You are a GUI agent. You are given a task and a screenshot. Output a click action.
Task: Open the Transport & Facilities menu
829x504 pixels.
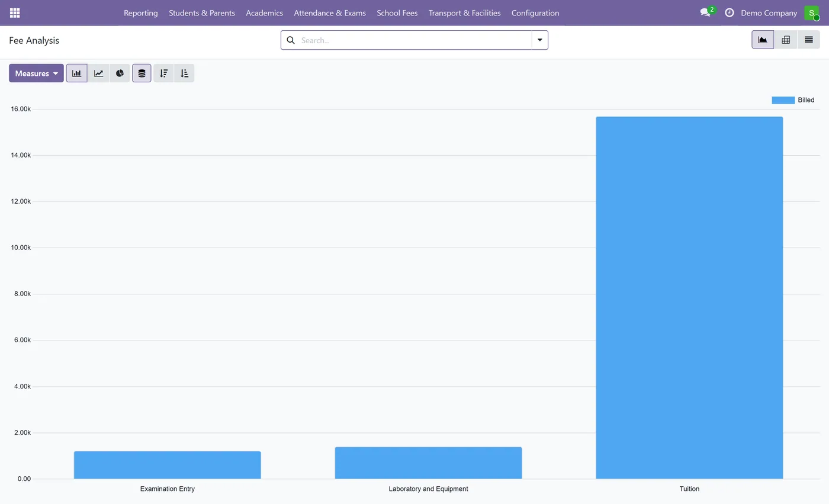pos(464,12)
